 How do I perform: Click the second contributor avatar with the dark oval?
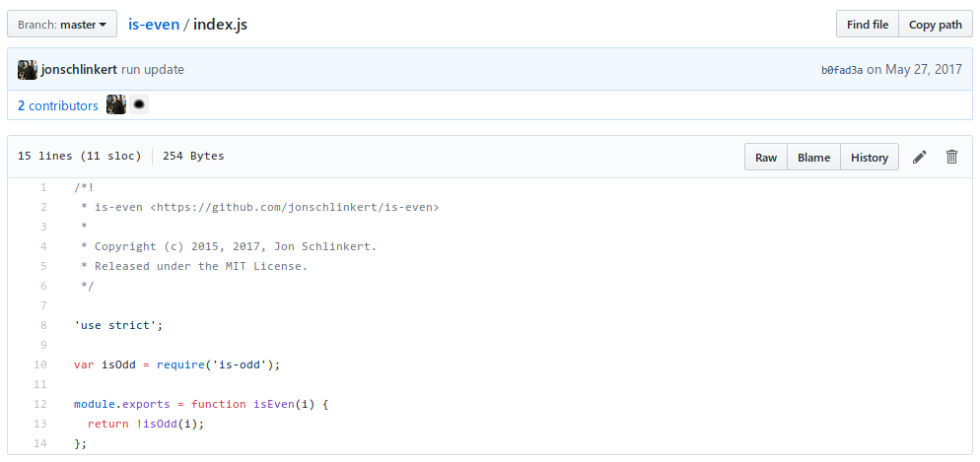point(139,104)
